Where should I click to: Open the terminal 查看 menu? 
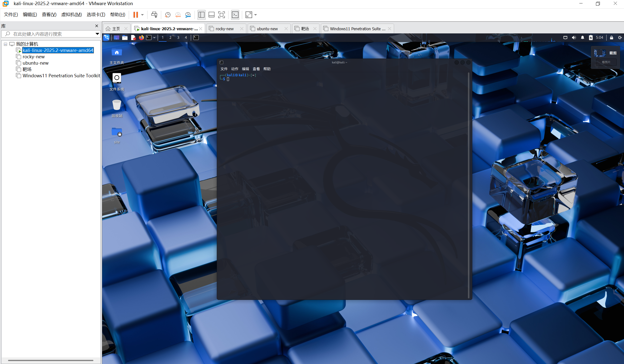256,69
